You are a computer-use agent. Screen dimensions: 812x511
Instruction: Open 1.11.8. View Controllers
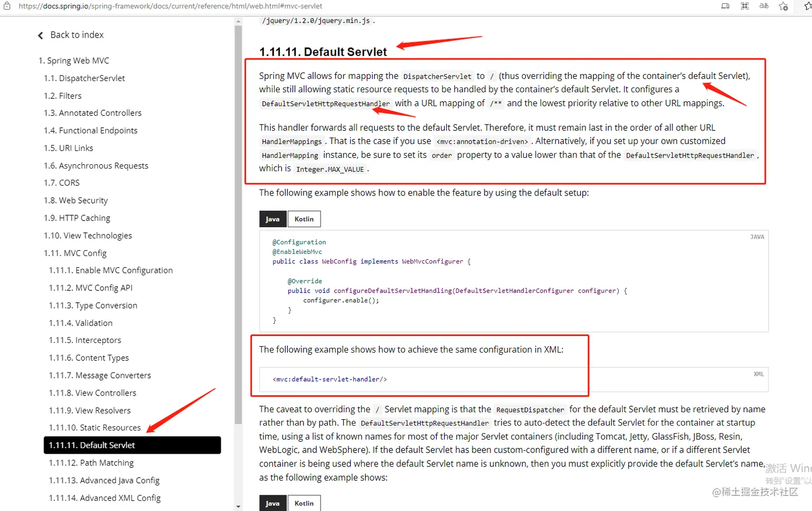coord(92,393)
